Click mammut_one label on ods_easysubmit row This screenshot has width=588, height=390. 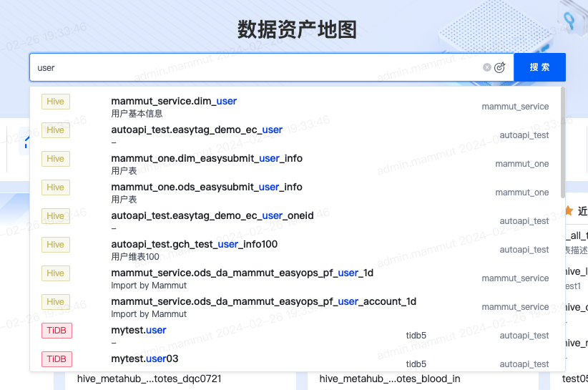click(x=521, y=192)
